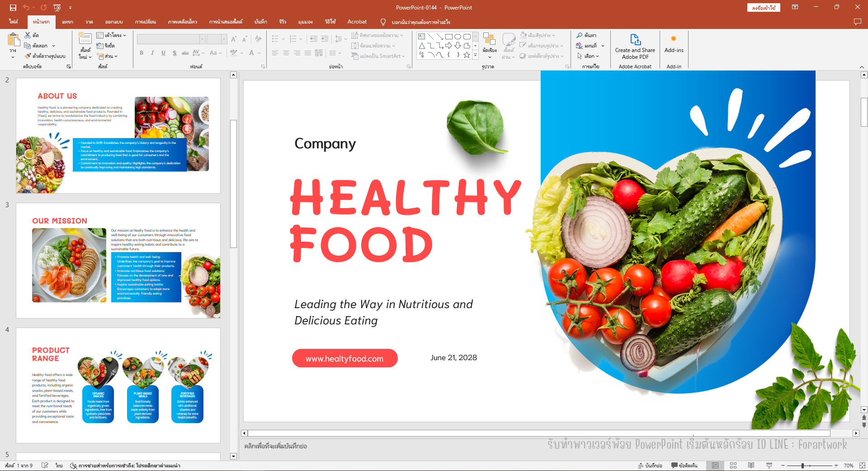Open the Add-ins button
868x471 pixels.
point(674,44)
